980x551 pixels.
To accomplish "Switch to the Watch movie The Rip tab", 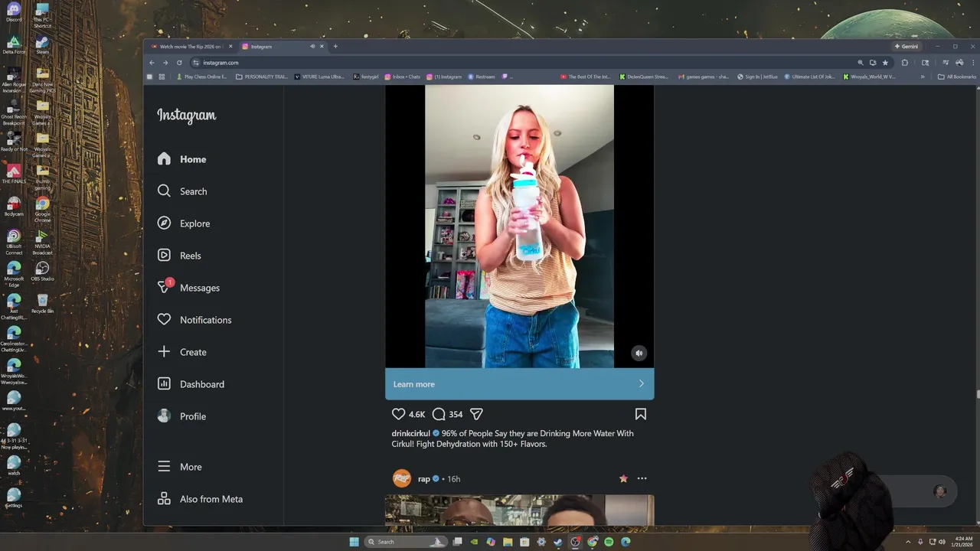I will point(191,47).
